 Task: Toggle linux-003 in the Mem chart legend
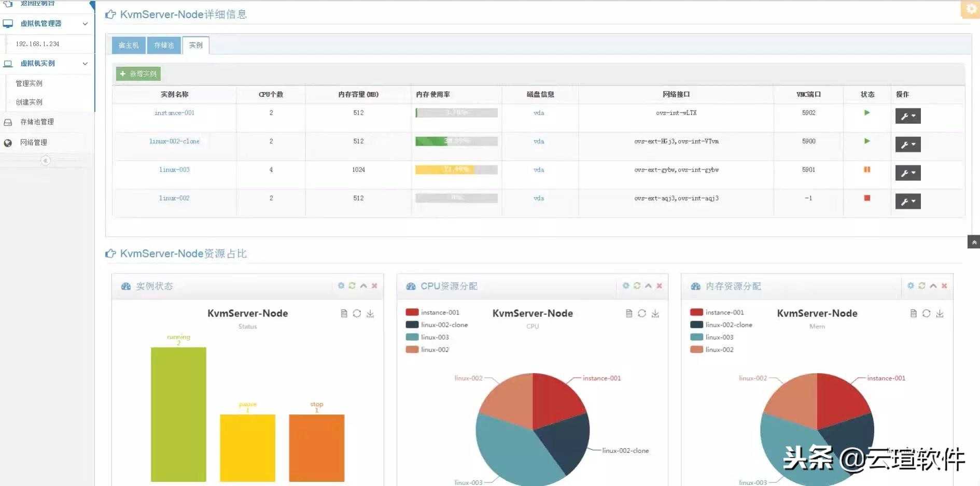pyautogui.click(x=712, y=337)
